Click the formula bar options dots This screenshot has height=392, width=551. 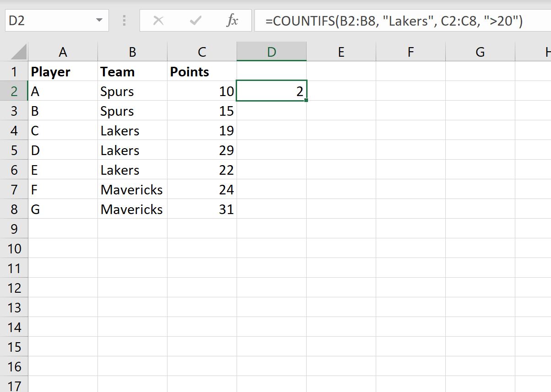pyautogui.click(x=124, y=21)
